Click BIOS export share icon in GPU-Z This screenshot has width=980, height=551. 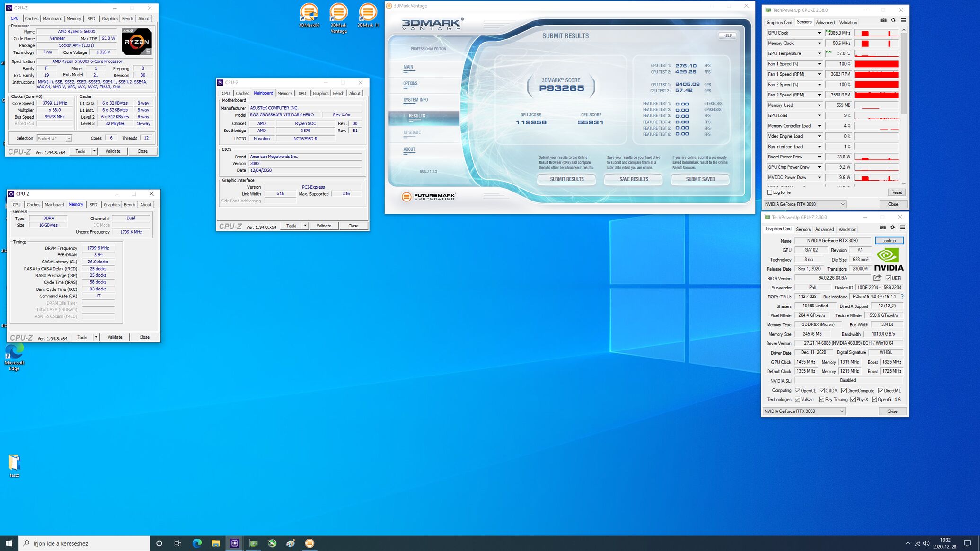(877, 278)
